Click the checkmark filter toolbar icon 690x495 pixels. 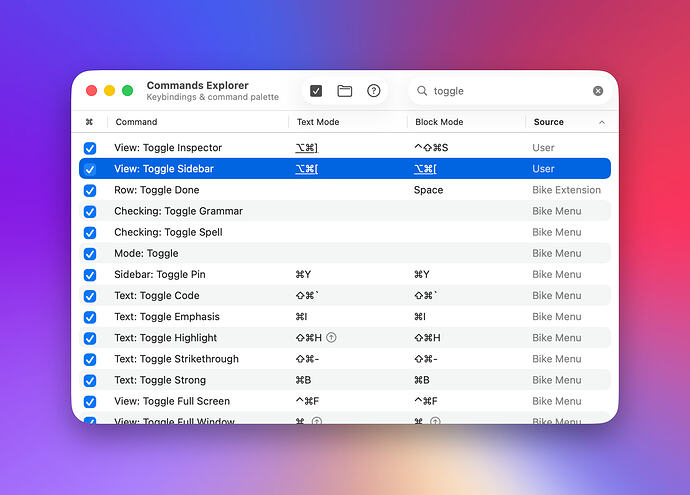316,91
